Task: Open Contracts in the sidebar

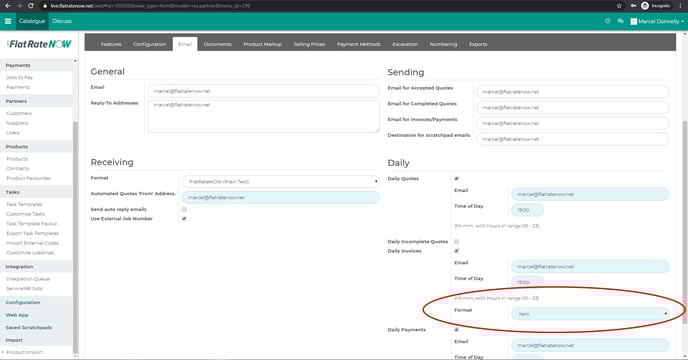Action: 18,169
